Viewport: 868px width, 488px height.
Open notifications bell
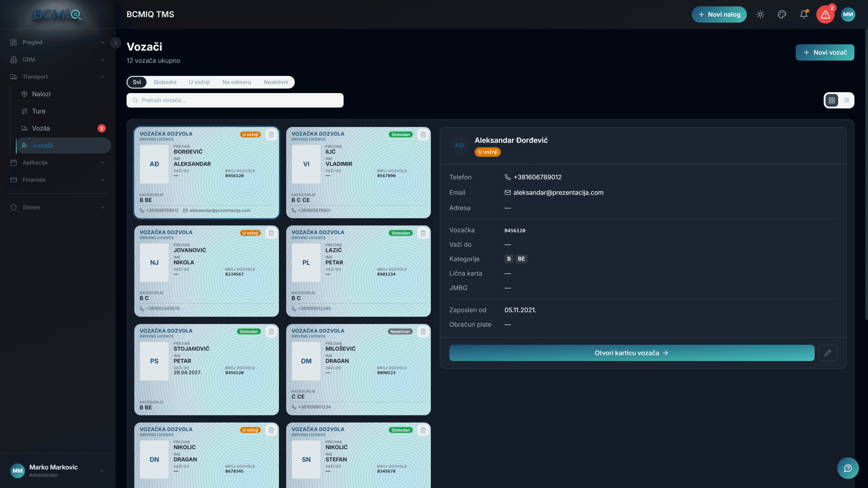(x=804, y=14)
